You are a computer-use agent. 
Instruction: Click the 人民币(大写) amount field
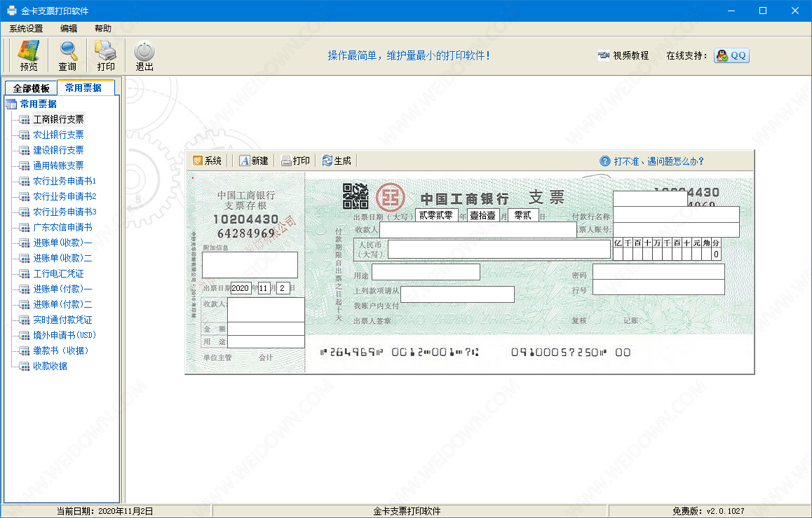(x=499, y=250)
